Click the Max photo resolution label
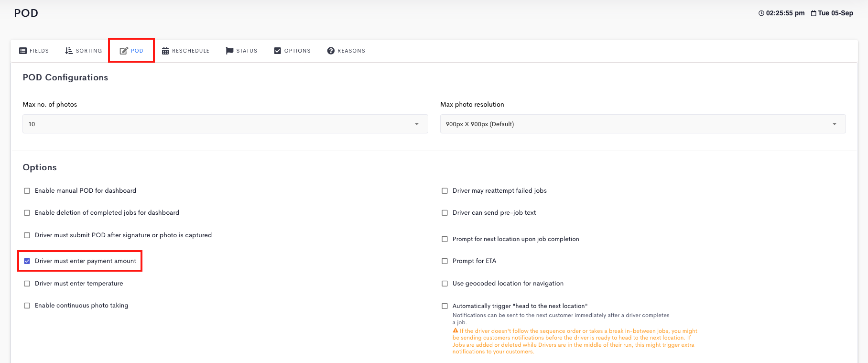The height and width of the screenshot is (363, 868). coord(472,104)
